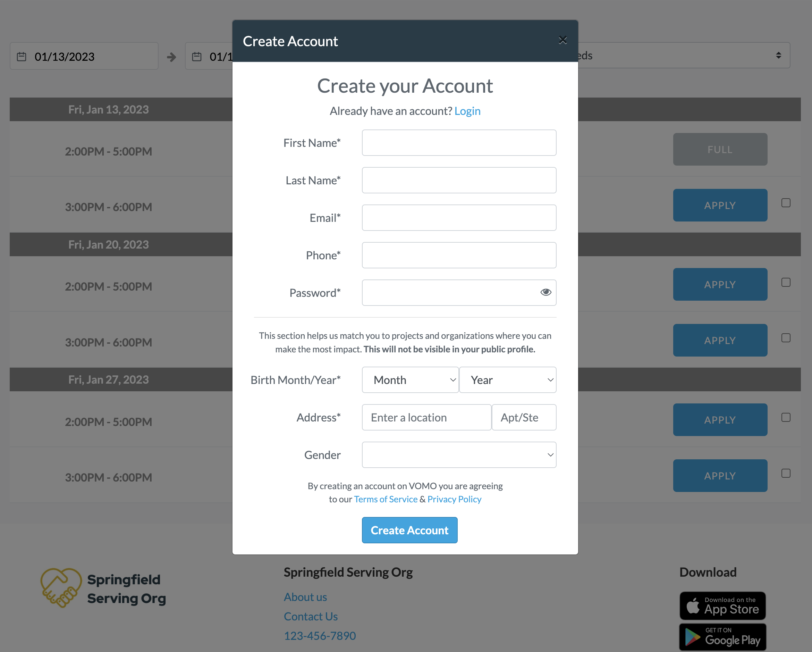Click the second date field's calendar icon

[x=197, y=57]
